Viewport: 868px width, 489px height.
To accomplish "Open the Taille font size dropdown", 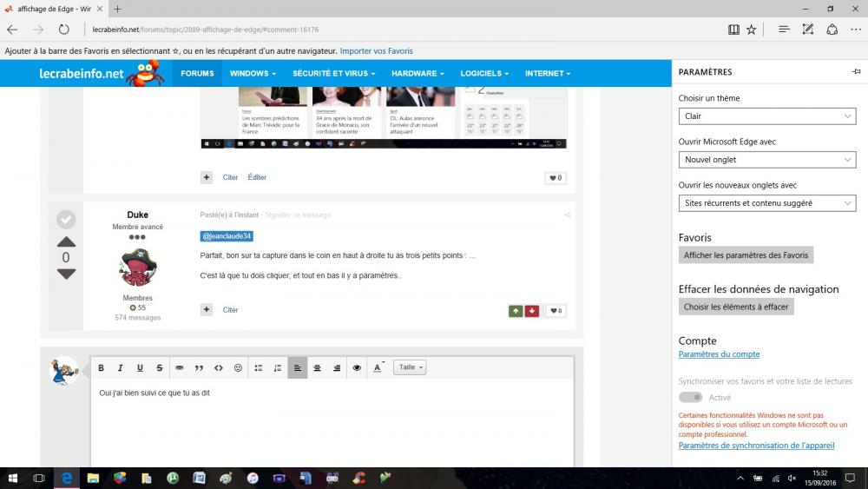I will [410, 367].
